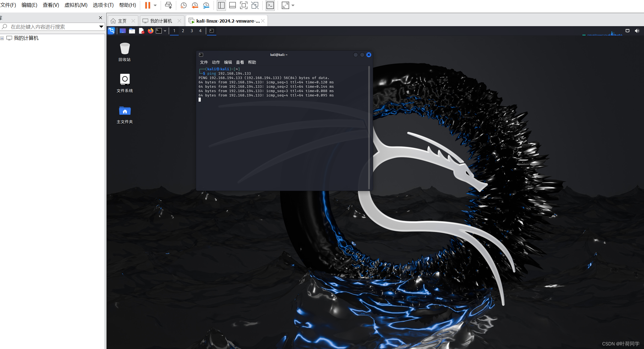Open the file manager from Kali panel
Image resolution: width=644 pixels, height=349 pixels.
(132, 31)
